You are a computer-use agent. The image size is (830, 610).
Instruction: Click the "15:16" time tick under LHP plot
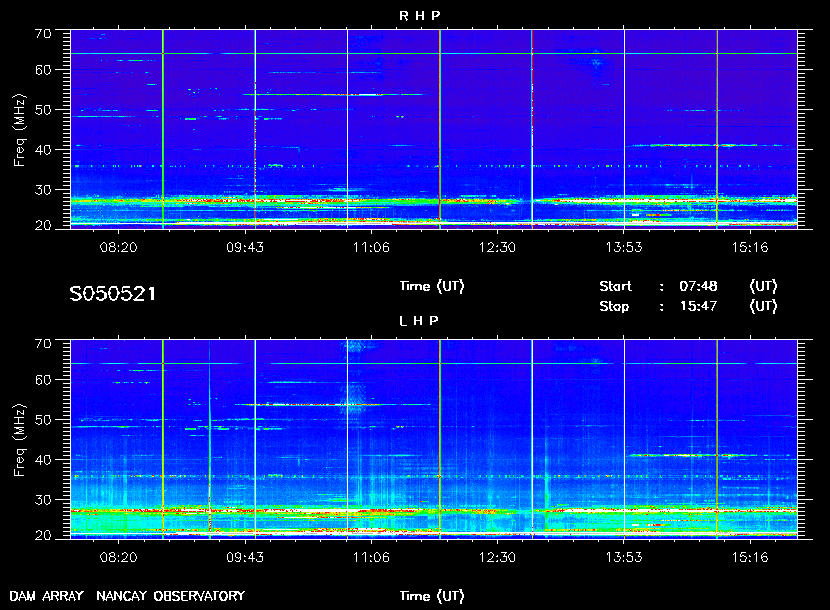(750, 557)
